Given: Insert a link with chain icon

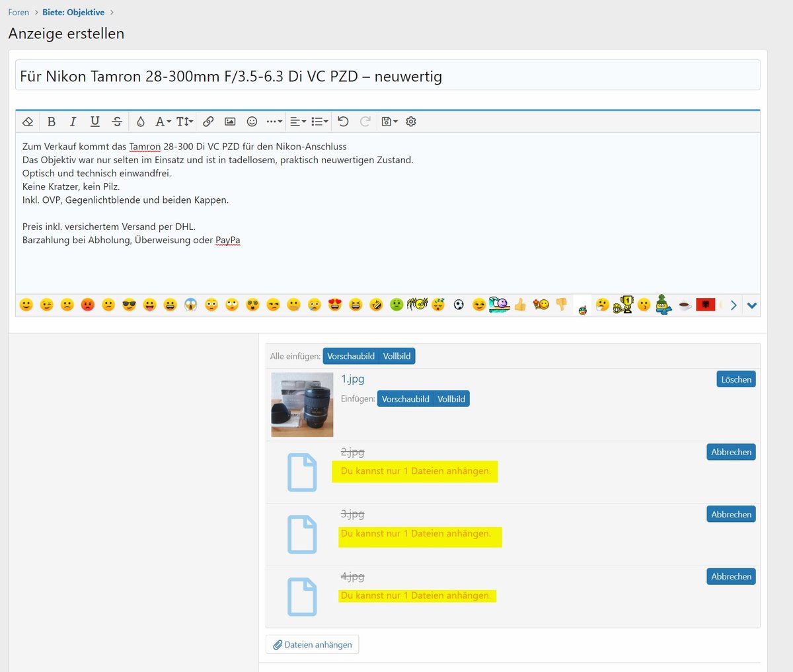Looking at the screenshot, I should pos(208,122).
